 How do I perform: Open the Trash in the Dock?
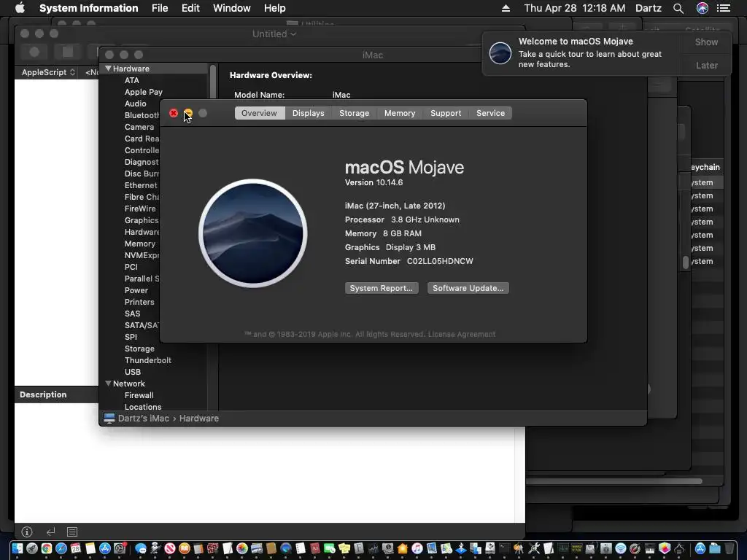pyautogui.click(x=729, y=548)
